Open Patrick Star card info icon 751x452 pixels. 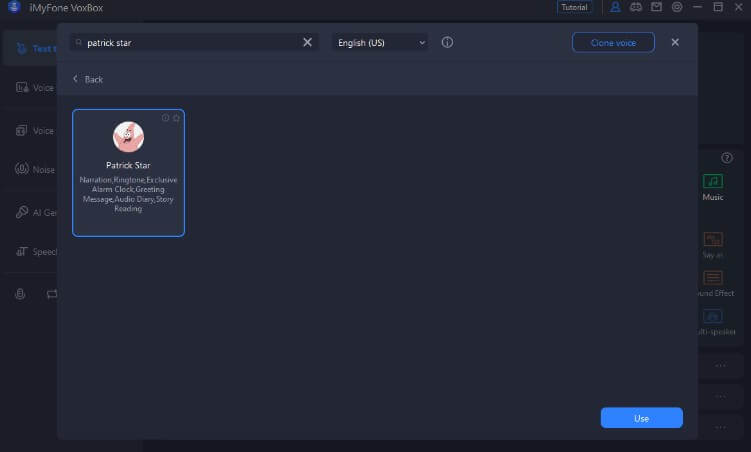165,118
